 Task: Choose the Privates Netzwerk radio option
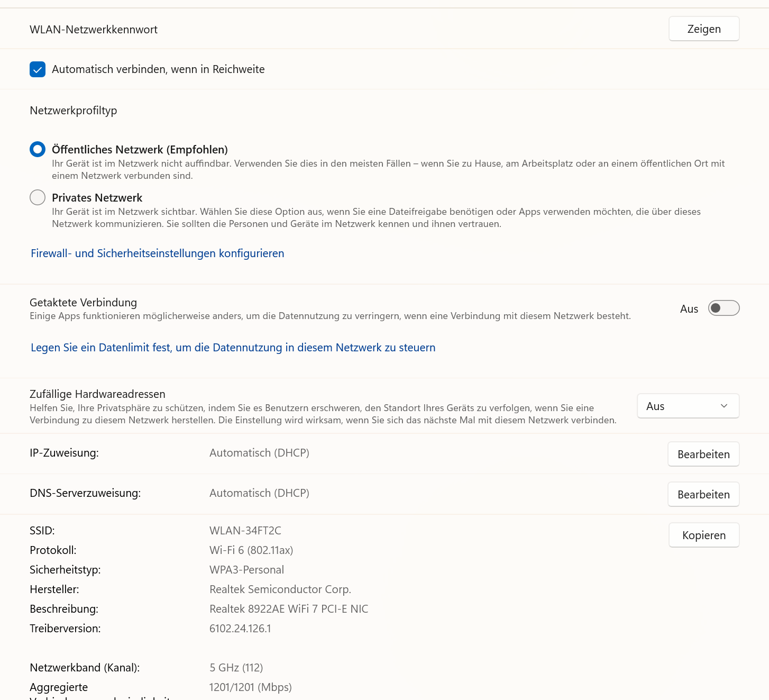tap(38, 198)
